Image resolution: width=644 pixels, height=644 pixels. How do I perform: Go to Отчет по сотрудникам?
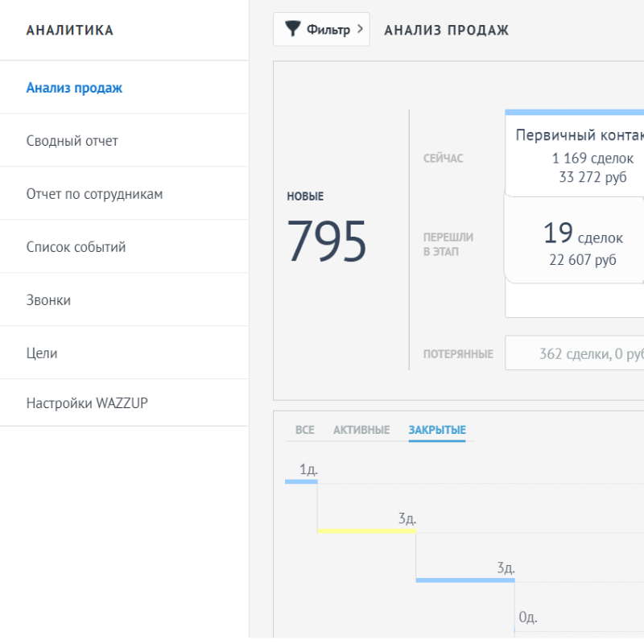pyautogui.click(x=94, y=194)
